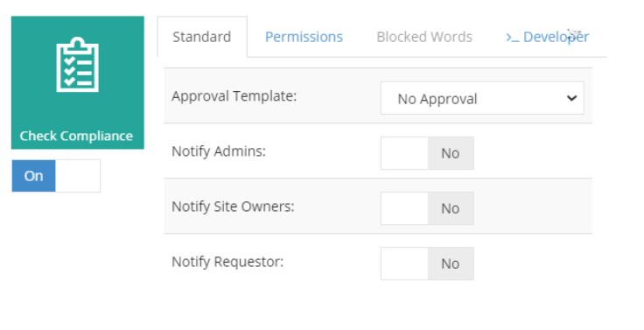Image resolution: width=644 pixels, height=330 pixels.
Task: Click the blank white half of the On switch
Action: click(x=78, y=176)
